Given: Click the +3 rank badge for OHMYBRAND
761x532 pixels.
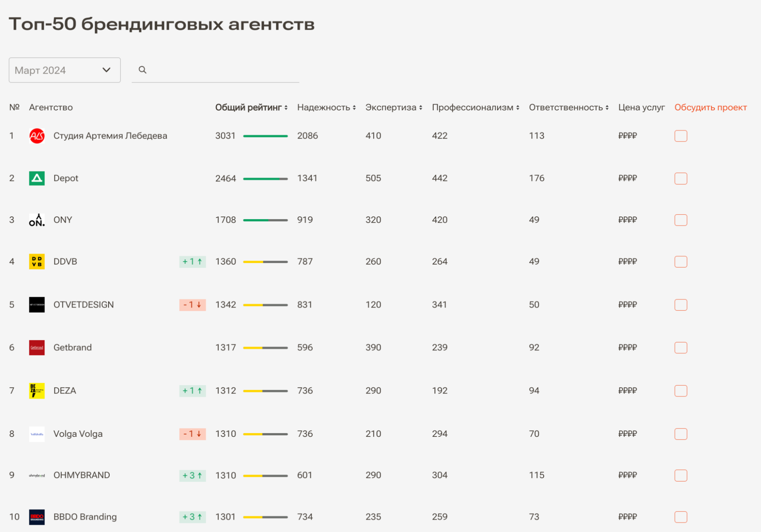Looking at the screenshot, I should (193, 475).
